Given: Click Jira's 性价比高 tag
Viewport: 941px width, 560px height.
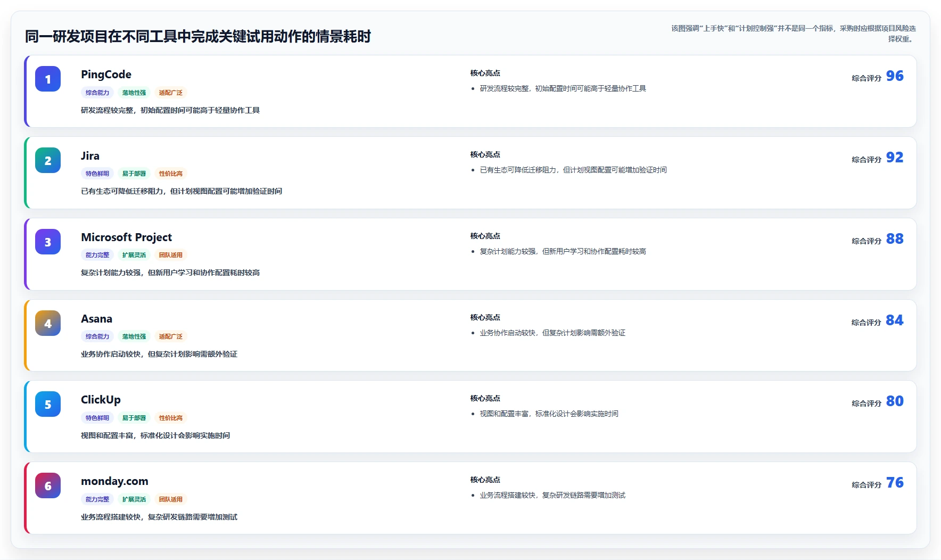Looking at the screenshot, I should pyautogui.click(x=171, y=174).
